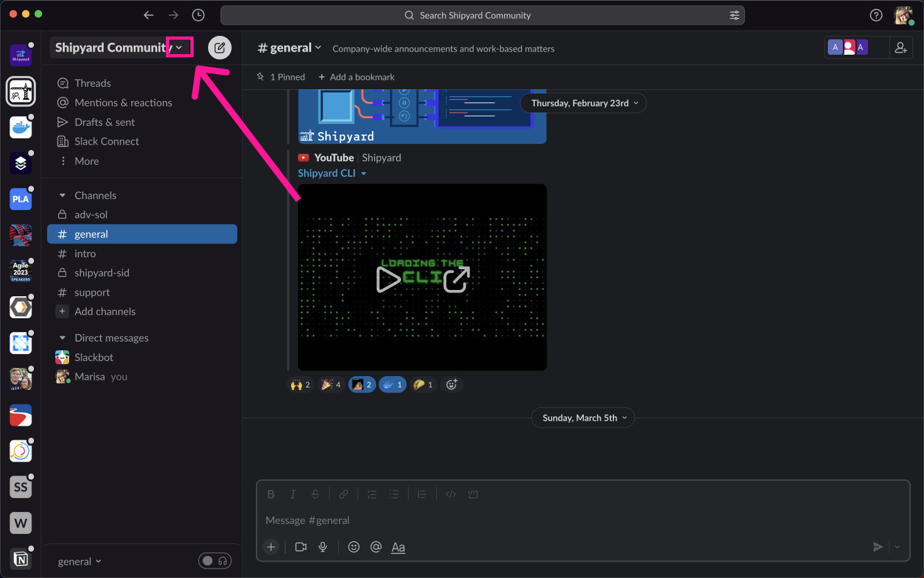
Task: Select shipyard-sid private channel
Action: point(142,273)
